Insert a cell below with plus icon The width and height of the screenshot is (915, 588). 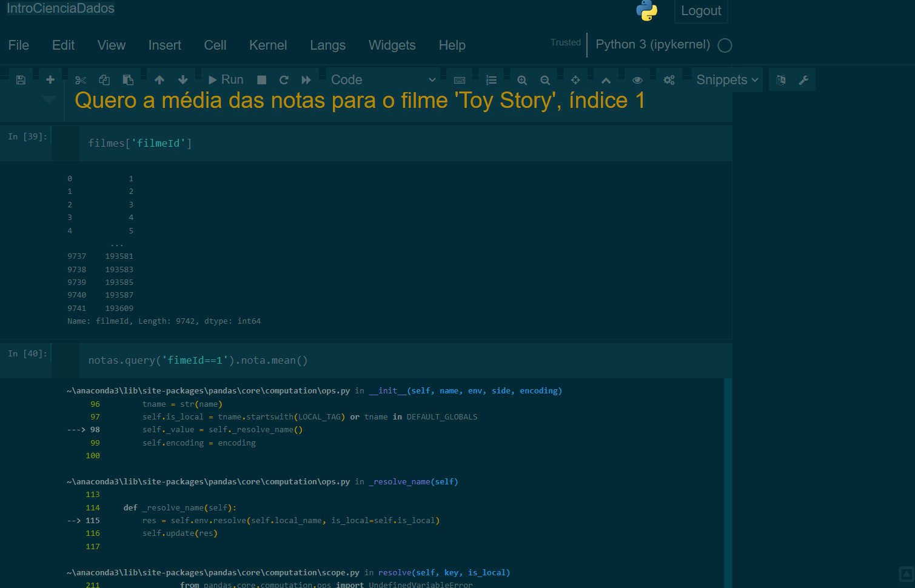50,80
